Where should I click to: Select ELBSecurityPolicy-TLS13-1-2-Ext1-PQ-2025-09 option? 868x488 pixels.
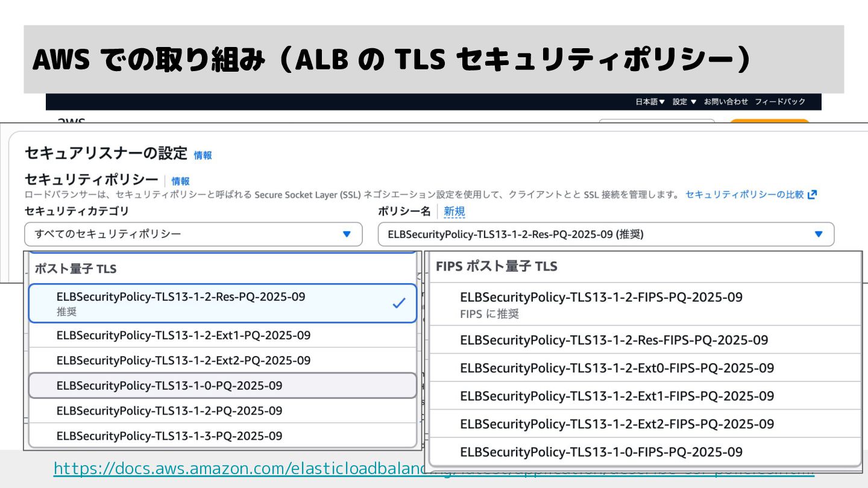click(183, 335)
